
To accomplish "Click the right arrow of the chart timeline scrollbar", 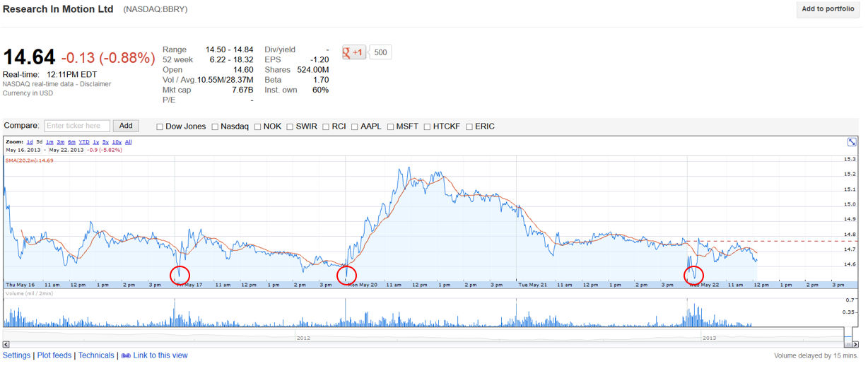I will click(x=855, y=344).
